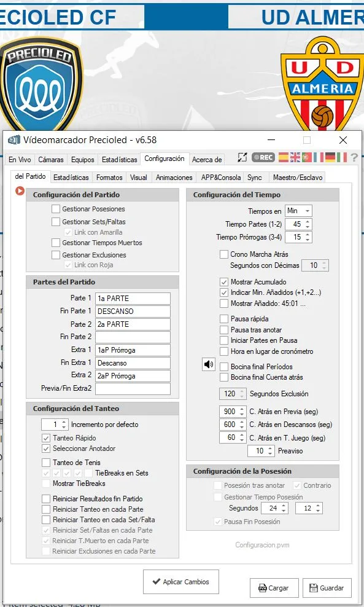Image resolution: width=364 pixels, height=607 pixels.
Task: Select the British flag language
Action: tap(295, 157)
